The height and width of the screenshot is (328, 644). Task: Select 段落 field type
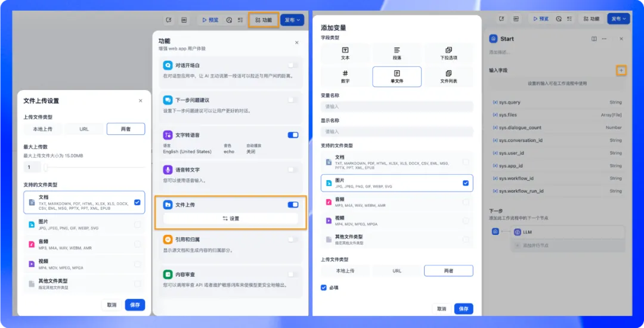coord(397,53)
